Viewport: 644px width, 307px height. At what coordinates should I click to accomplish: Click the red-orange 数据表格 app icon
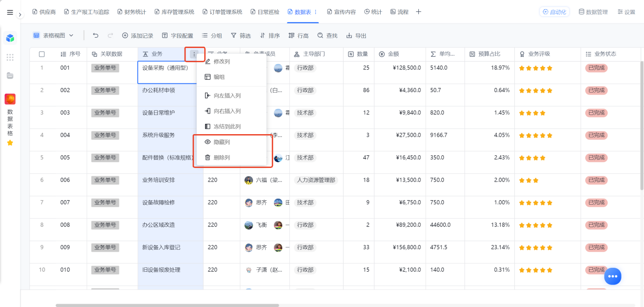point(10,99)
